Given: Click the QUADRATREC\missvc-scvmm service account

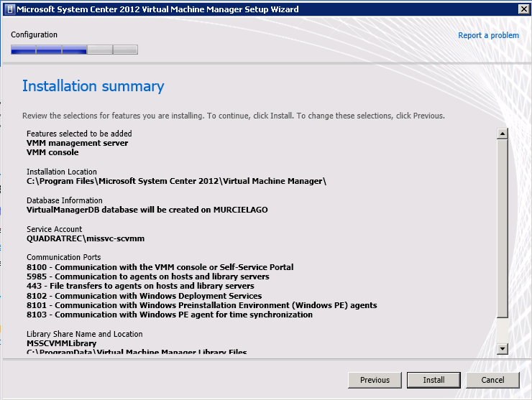Looking at the screenshot, I should 86,238.
